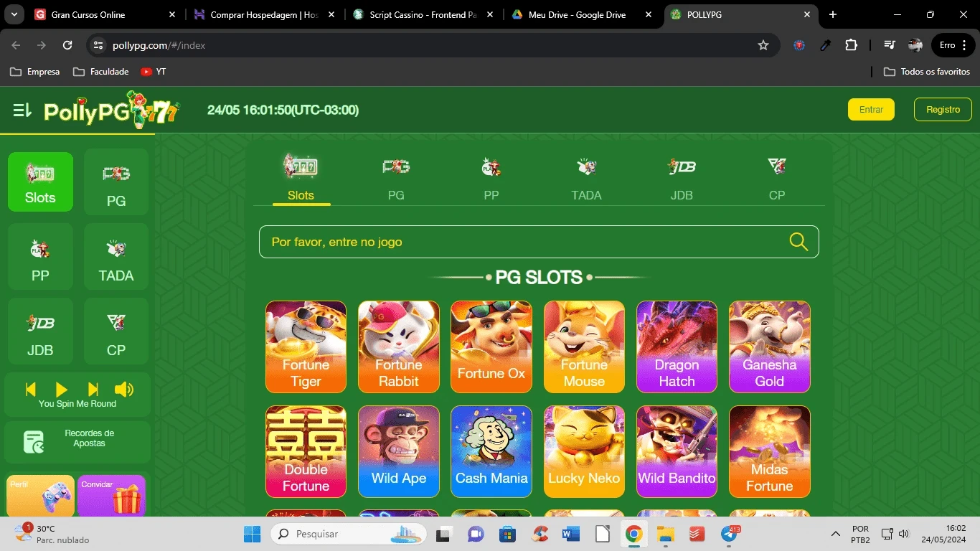Play the You Spin Me Round track
This screenshot has height=551, width=980.
click(x=62, y=389)
